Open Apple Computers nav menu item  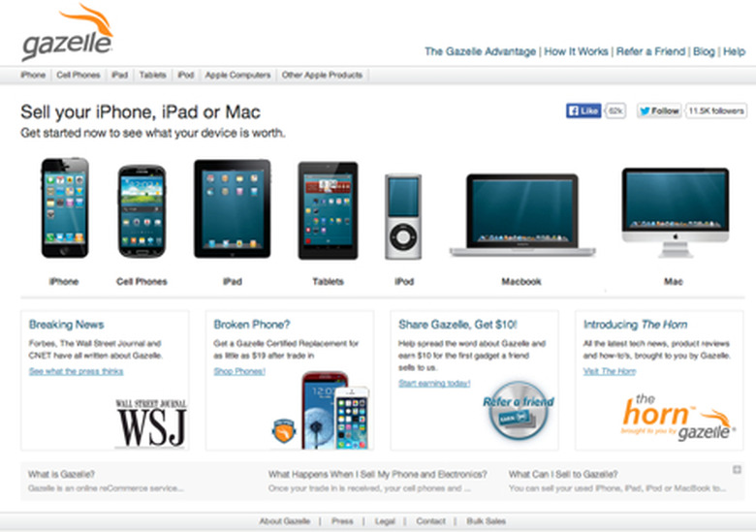point(237,76)
